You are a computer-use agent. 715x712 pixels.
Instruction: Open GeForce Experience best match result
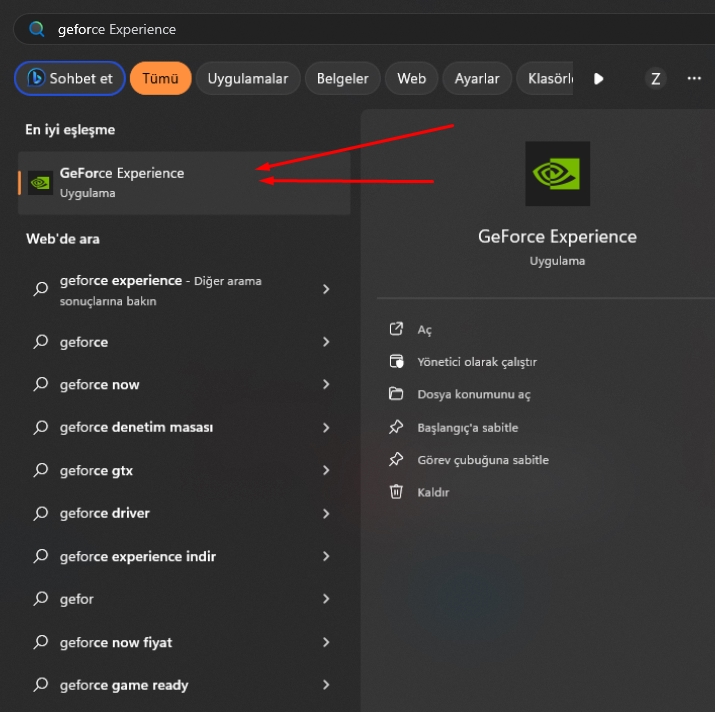(x=184, y=183)
